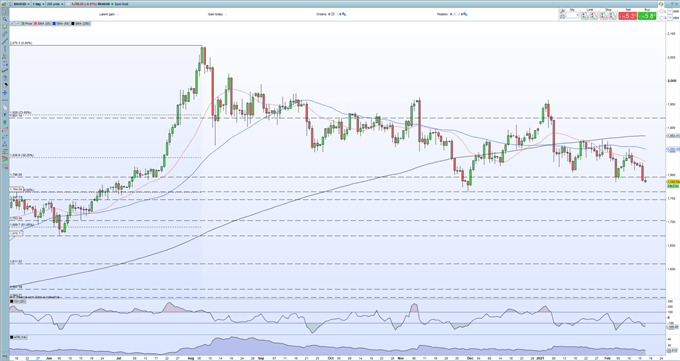Click the green Buy price button
680x361 pixels.
(647, 16)
